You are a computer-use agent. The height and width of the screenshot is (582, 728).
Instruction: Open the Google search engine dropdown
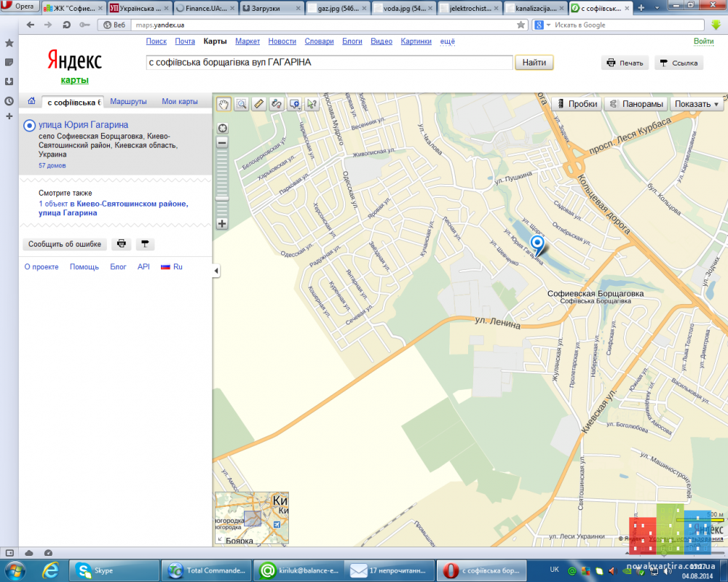[x=542, y=25]
